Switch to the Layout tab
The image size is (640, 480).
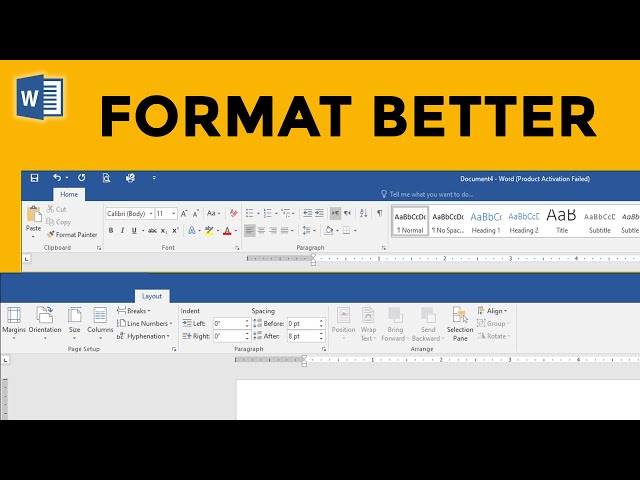pos(152,296)
